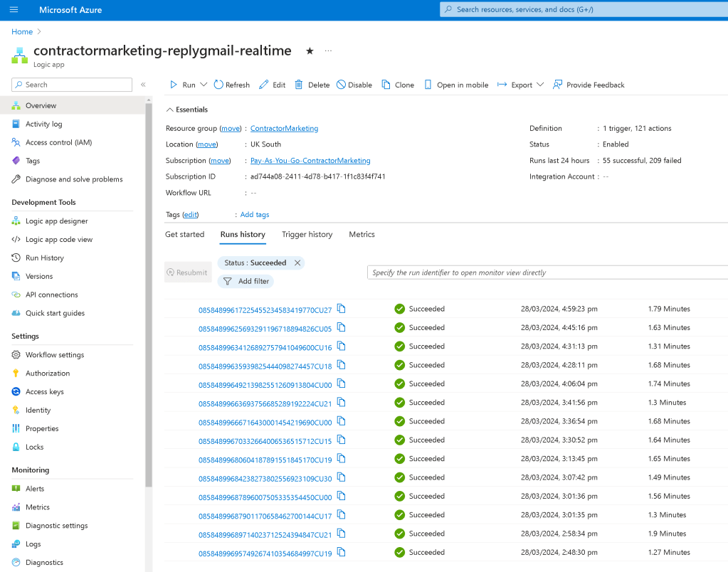
Task: Click edit link next to Tags
Action: coord(190,215)
